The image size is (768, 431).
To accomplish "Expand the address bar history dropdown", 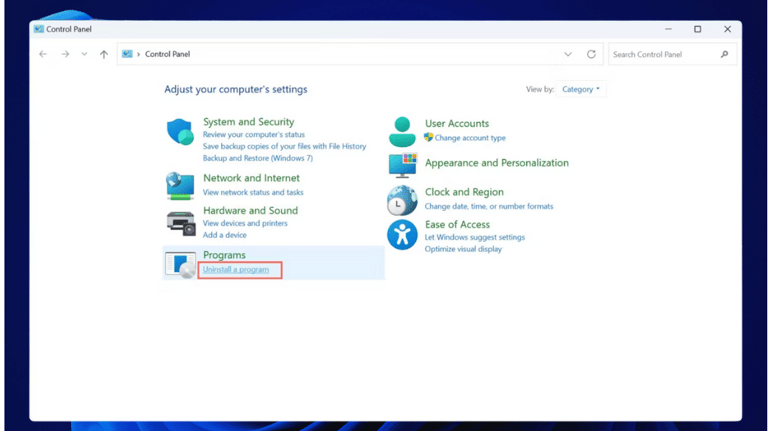I will coord(568,54).
